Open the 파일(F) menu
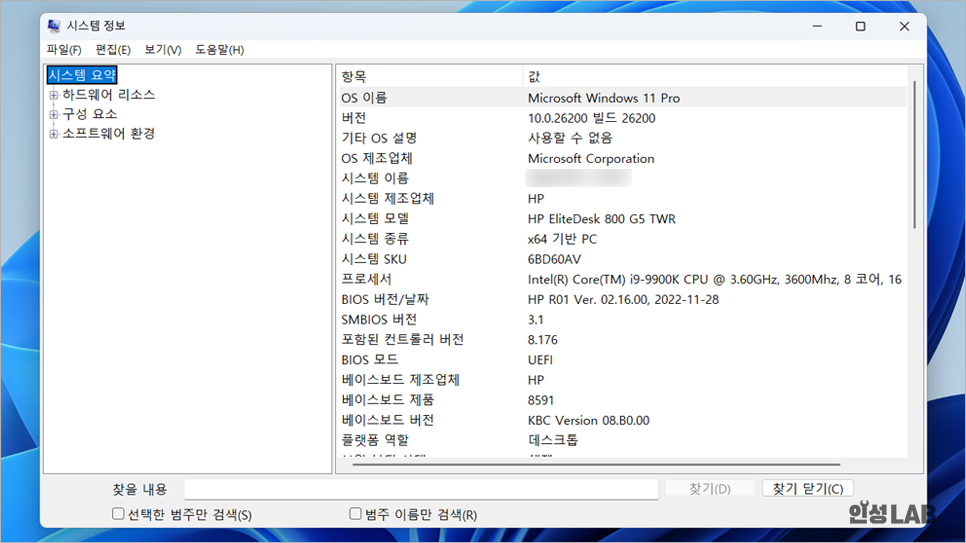This screenshot has width=966, height=543. tap(63, 50)
